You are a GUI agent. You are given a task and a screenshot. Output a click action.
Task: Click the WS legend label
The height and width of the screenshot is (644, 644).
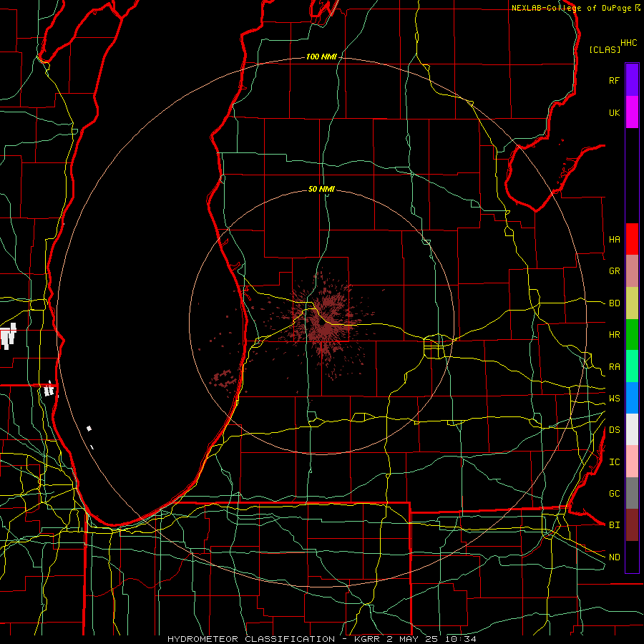tap(614, 398)
